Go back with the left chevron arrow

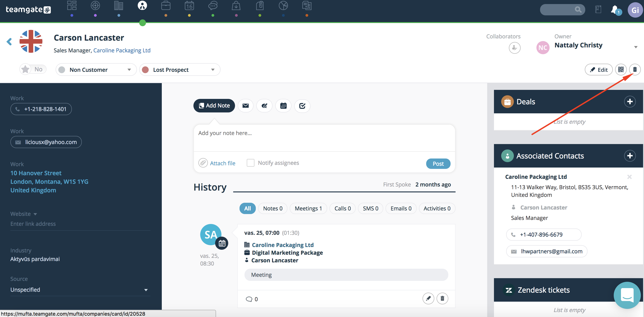tap(9, 42)
